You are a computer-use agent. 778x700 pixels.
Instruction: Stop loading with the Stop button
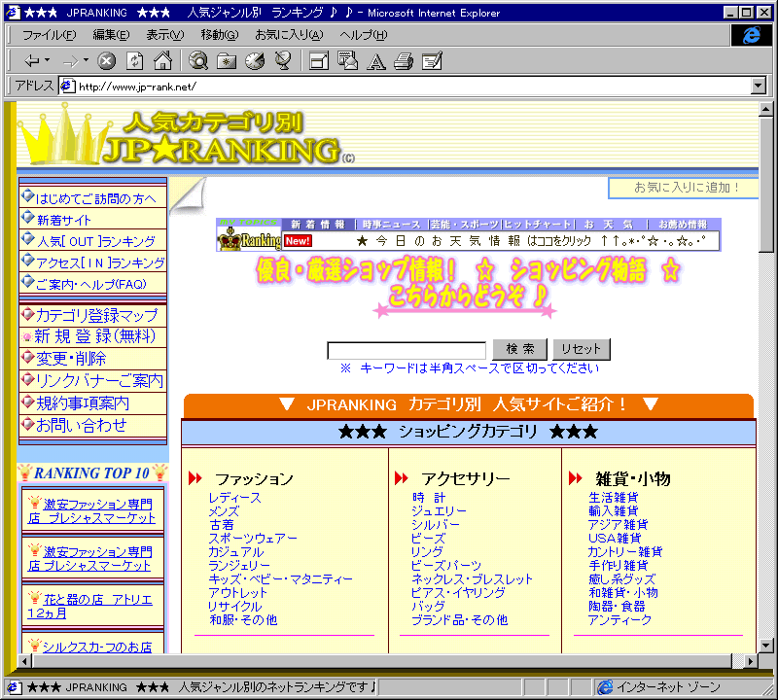[106, 61]
